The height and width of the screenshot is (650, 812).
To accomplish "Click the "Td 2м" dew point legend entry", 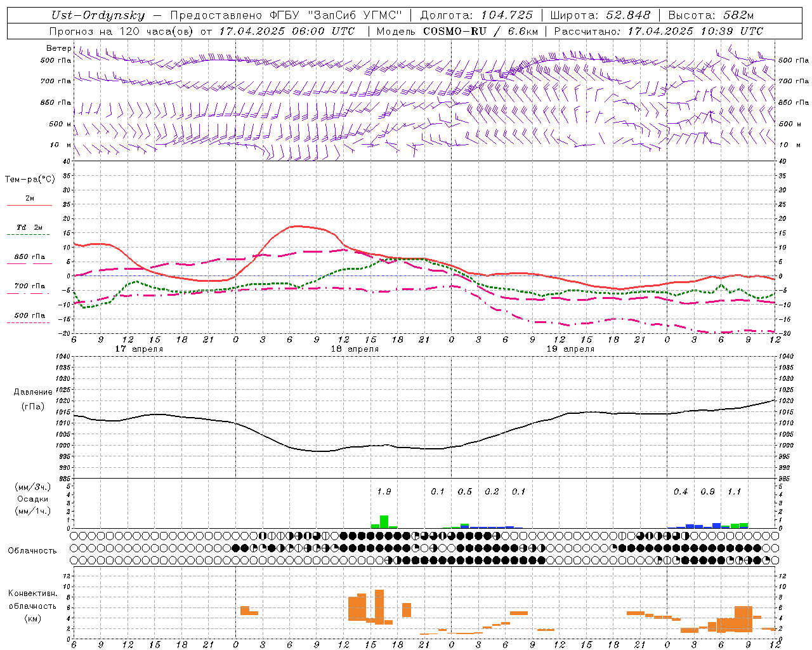I will click(x=30, y=227).
